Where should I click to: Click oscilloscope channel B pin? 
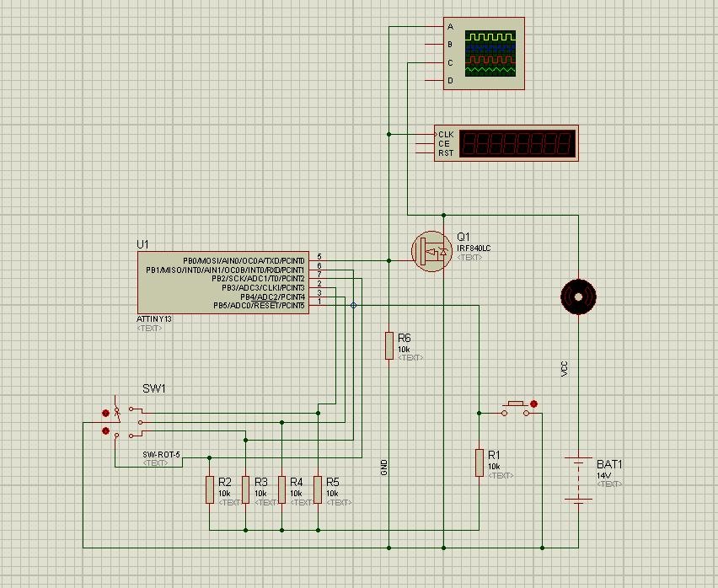point(435,45)
